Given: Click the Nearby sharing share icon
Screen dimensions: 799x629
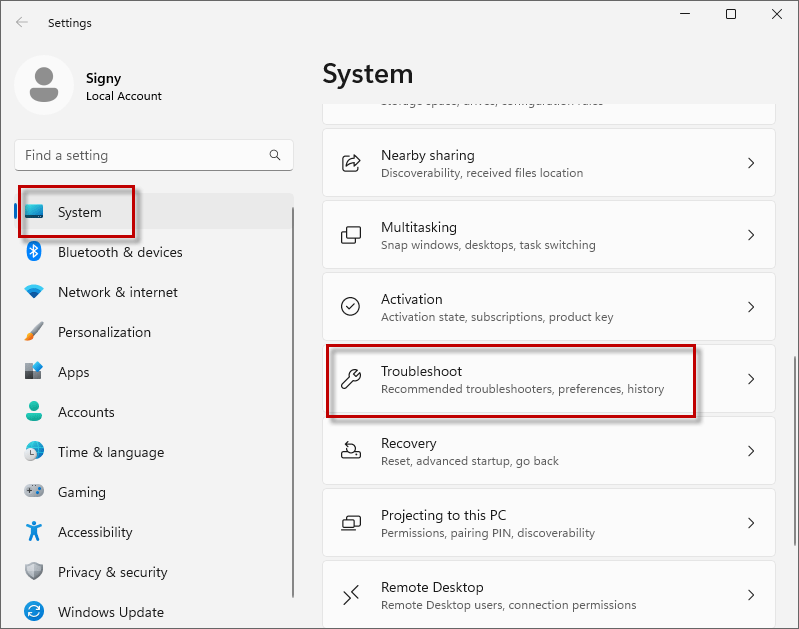Looking at the screenshot, I should click(351, 163).
